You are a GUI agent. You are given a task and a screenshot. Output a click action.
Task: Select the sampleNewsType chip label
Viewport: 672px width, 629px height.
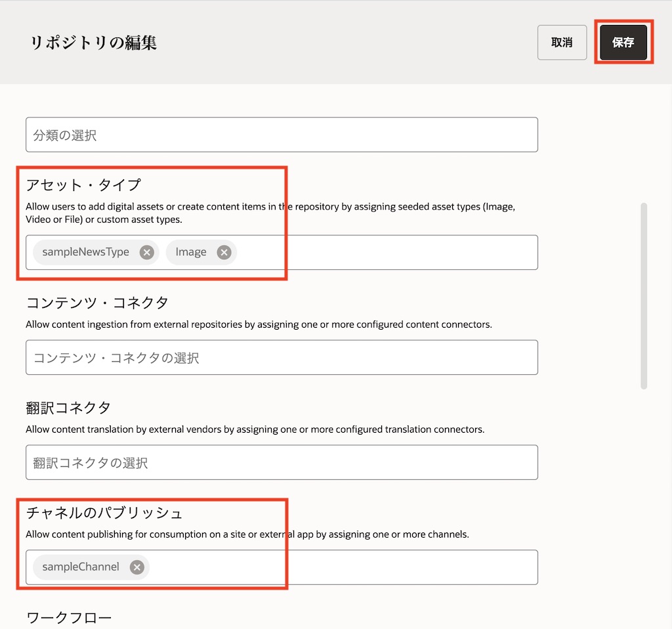coord(86,252)
